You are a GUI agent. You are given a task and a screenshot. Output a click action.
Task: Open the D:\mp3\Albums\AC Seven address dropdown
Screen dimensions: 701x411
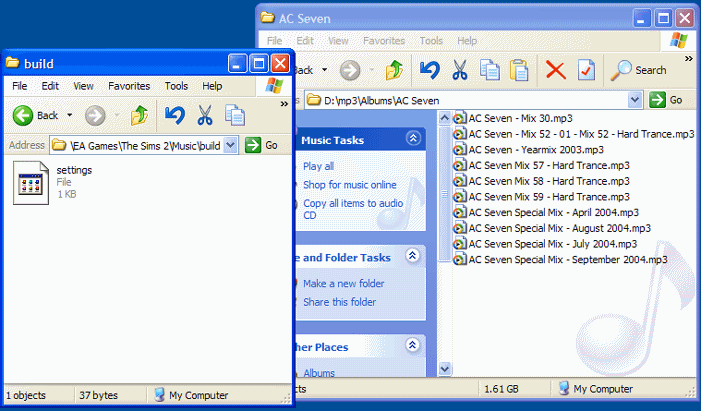(634, 100)
